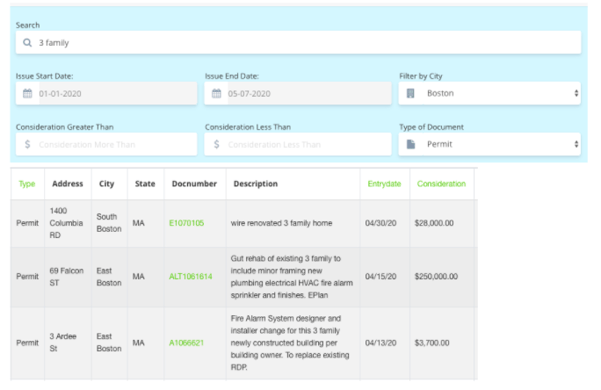This screenshot has width=601, height=390.
Task: Click the Address column header
Action: [x=67, y=184]
